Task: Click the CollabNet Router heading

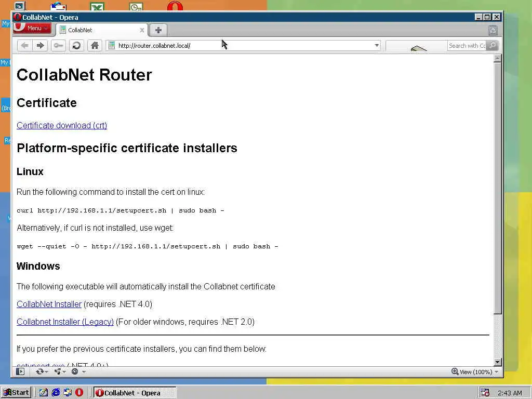Action: [x=84, y=75]
